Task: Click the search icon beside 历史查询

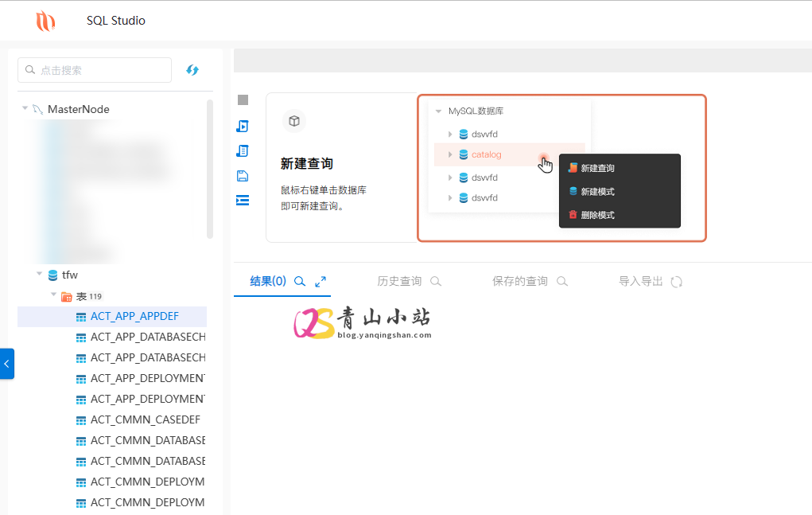Action: coord(436,281)
